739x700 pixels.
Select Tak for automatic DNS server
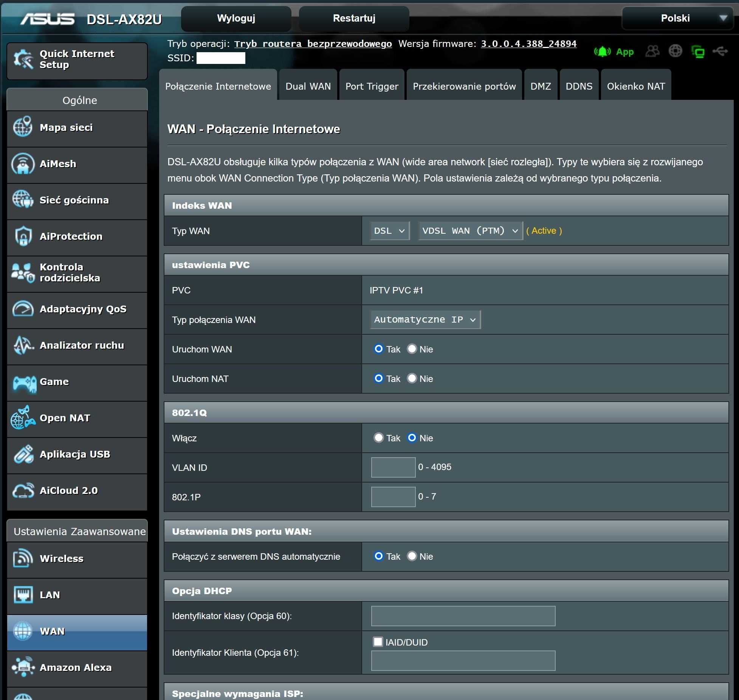point(378,556)
